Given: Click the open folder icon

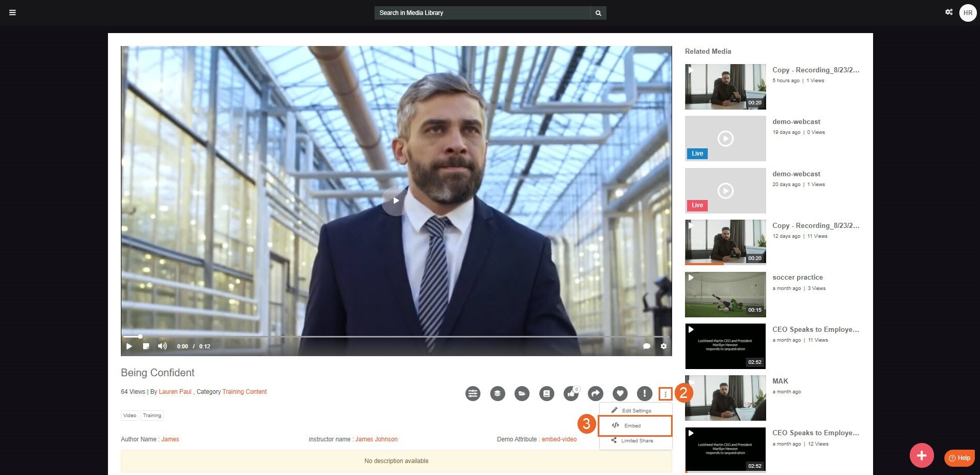Looking at the screenshot, I should click(x=522, y=394).
